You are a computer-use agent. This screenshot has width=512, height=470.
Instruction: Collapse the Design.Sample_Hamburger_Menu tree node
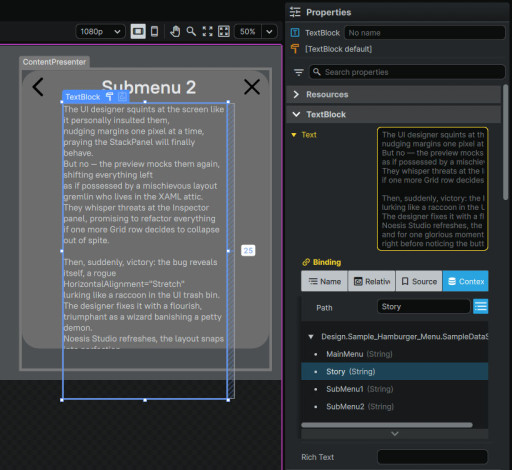[x=311, y=337]
